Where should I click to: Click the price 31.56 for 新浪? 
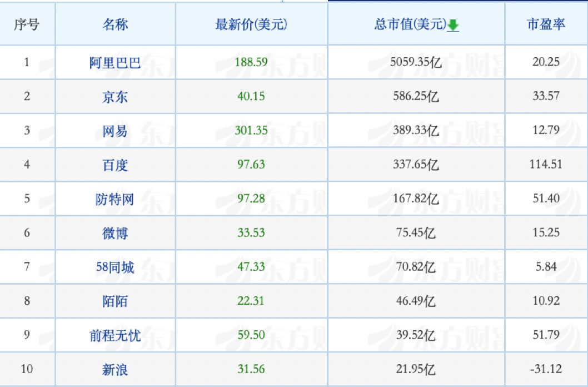click(x=251, y=369)
